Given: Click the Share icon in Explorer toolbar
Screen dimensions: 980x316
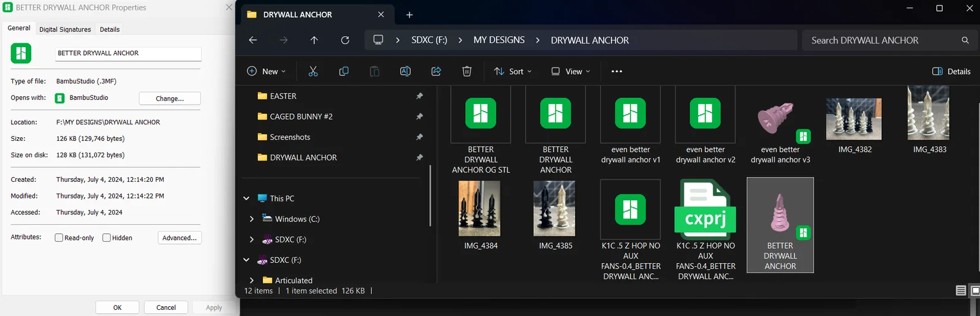Looking at the screenshot, I should pyautogui.click(x=436, y=71).
